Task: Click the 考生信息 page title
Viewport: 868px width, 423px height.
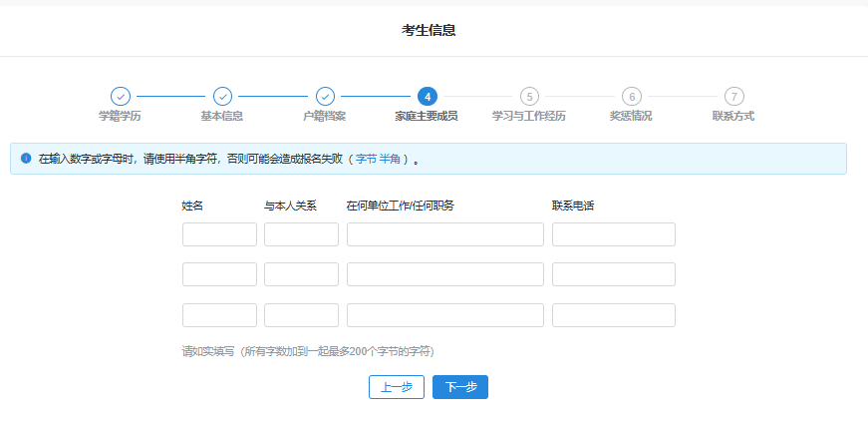Action: 429,31
